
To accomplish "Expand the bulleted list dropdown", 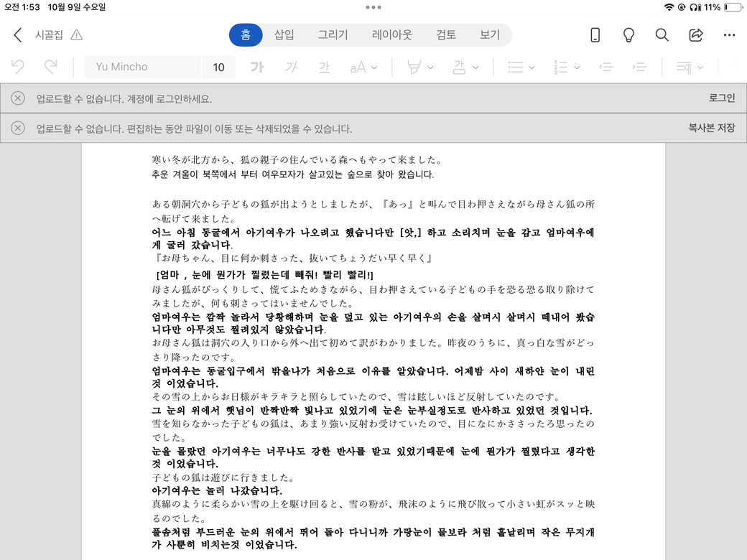I will click(532, 67).
